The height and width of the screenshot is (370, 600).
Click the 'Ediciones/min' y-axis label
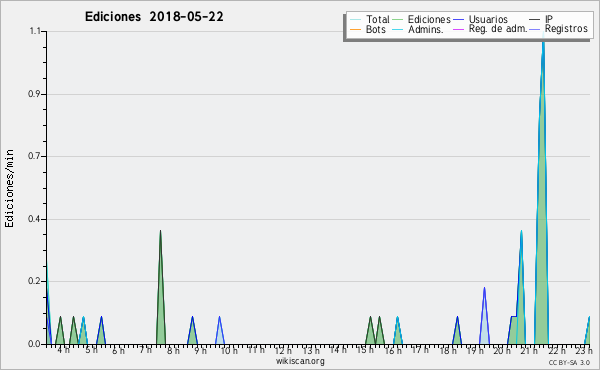tap(9, 188)
